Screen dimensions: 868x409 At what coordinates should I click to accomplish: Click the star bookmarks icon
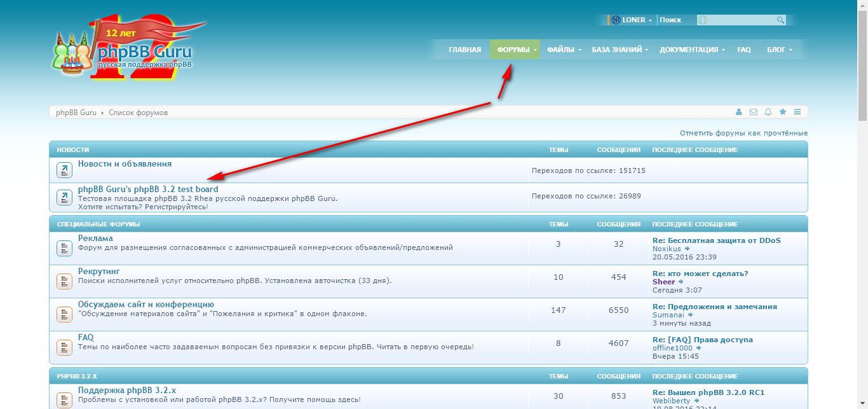pyautogui.click(x=783, y=112)
